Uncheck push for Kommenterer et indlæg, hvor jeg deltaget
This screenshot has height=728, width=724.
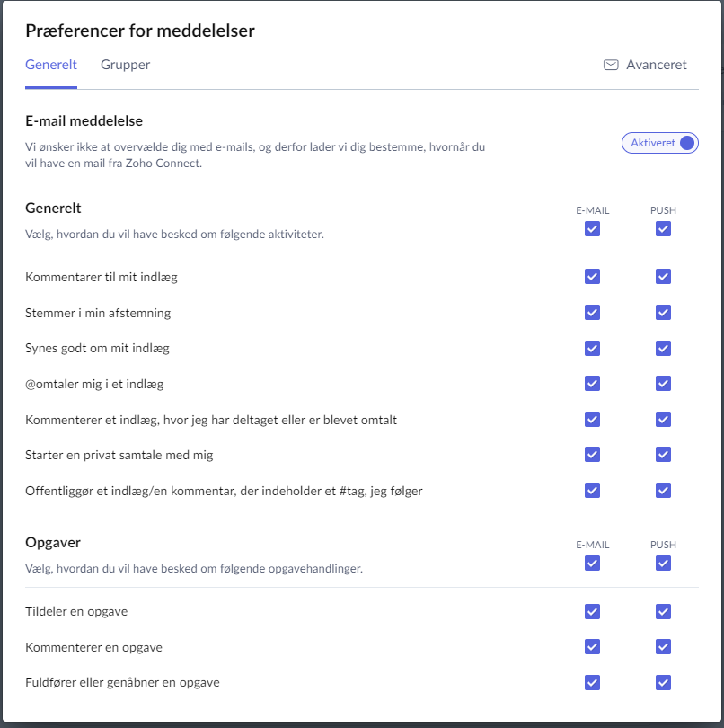click(x=663, y=419)
